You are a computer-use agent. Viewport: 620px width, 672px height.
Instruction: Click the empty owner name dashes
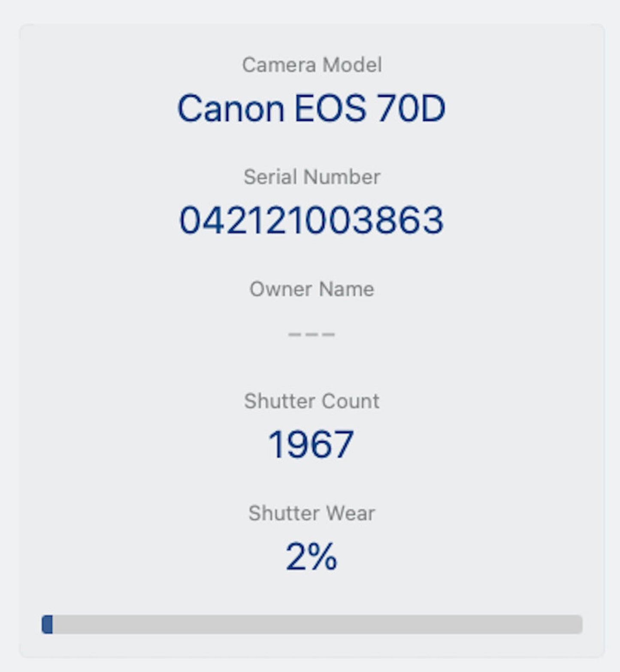[x=312, y=334]
